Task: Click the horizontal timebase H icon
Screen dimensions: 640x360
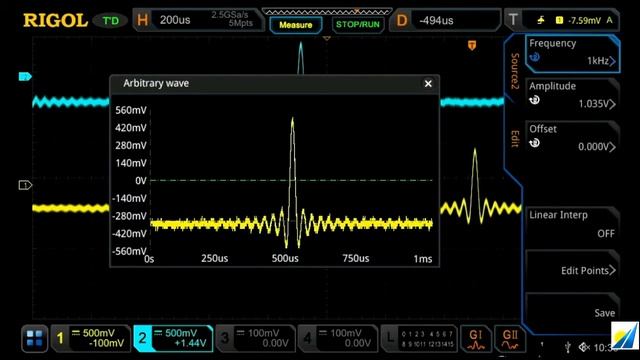Action: pos(142,20)
